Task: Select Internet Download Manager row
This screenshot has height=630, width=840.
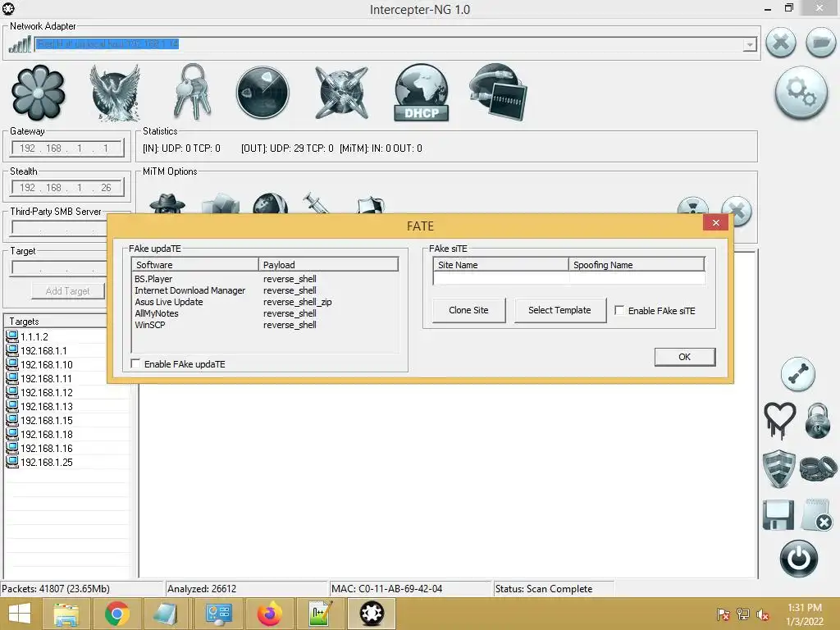Action: pyautogui.click(x=265, y=290)
